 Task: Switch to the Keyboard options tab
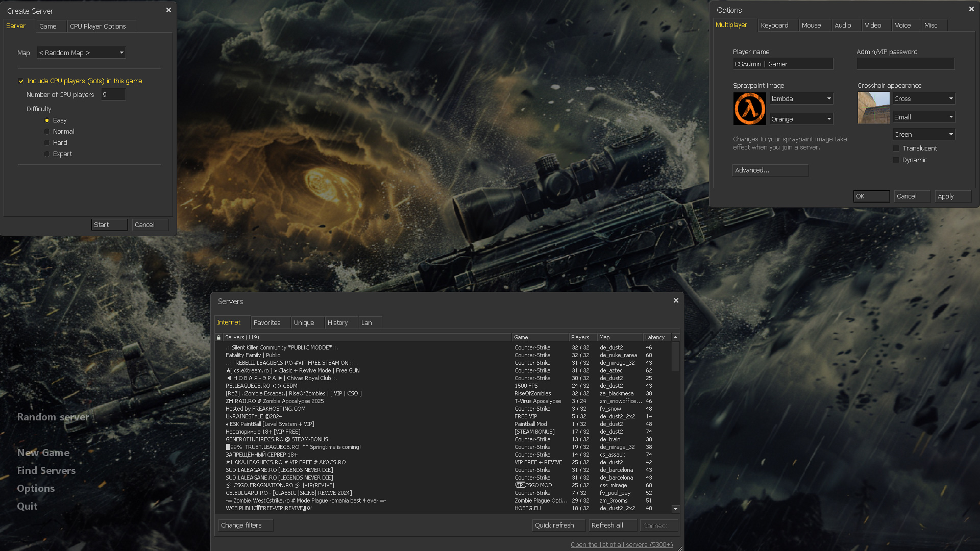774,25
